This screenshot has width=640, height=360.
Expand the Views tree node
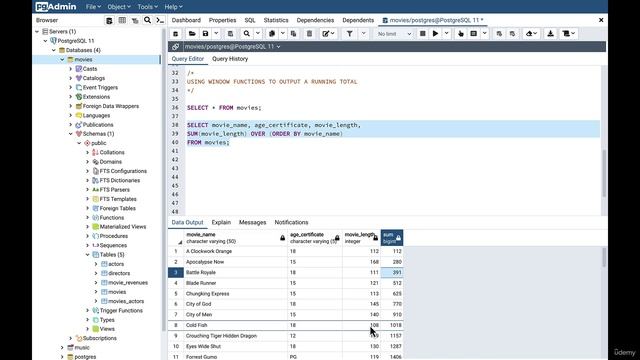coord(87,329)
